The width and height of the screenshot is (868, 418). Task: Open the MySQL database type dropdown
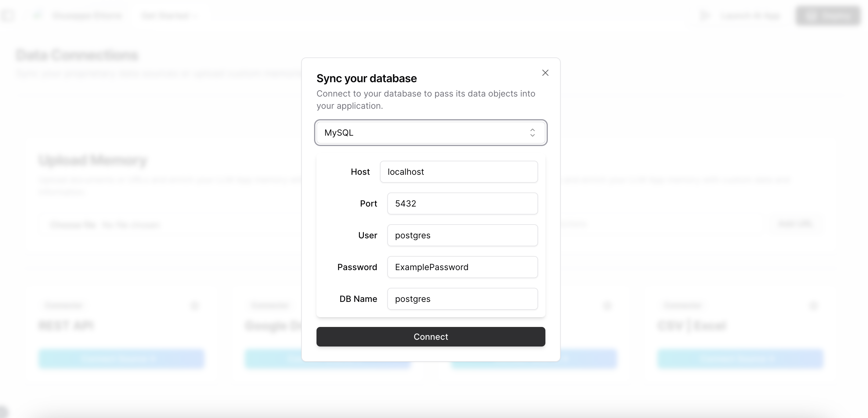(431, 133)
